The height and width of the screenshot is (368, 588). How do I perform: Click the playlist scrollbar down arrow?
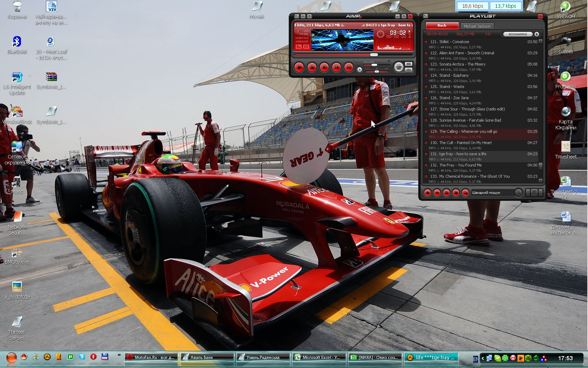(x=540, y=181)
